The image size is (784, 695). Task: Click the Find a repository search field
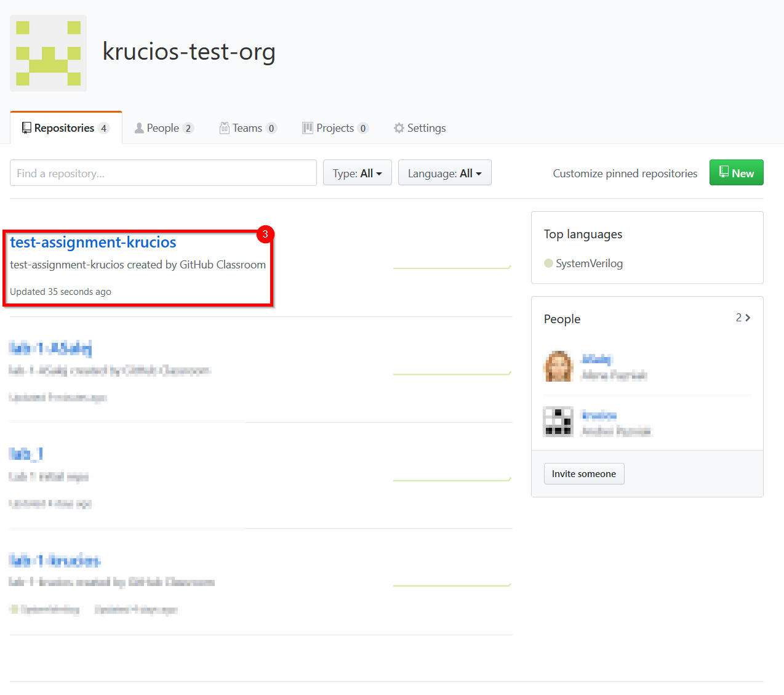[x=163, y=173]
